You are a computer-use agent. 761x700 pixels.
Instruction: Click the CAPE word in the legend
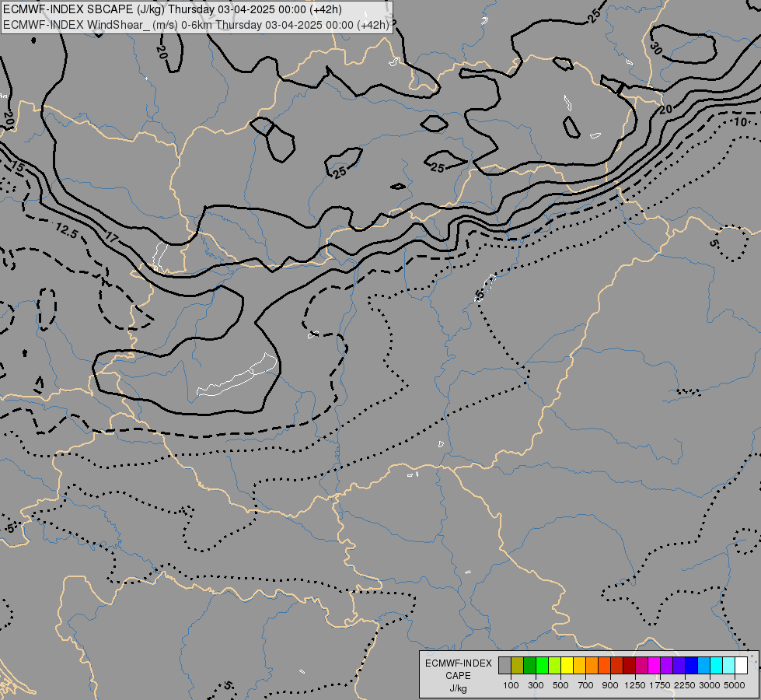click(x=458, y=676)
